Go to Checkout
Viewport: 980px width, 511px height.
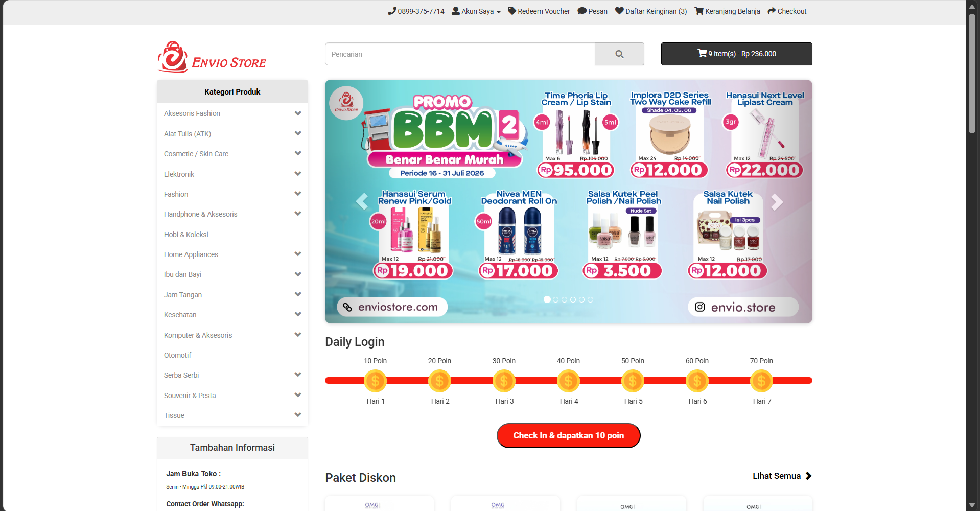tap(787, 11)
